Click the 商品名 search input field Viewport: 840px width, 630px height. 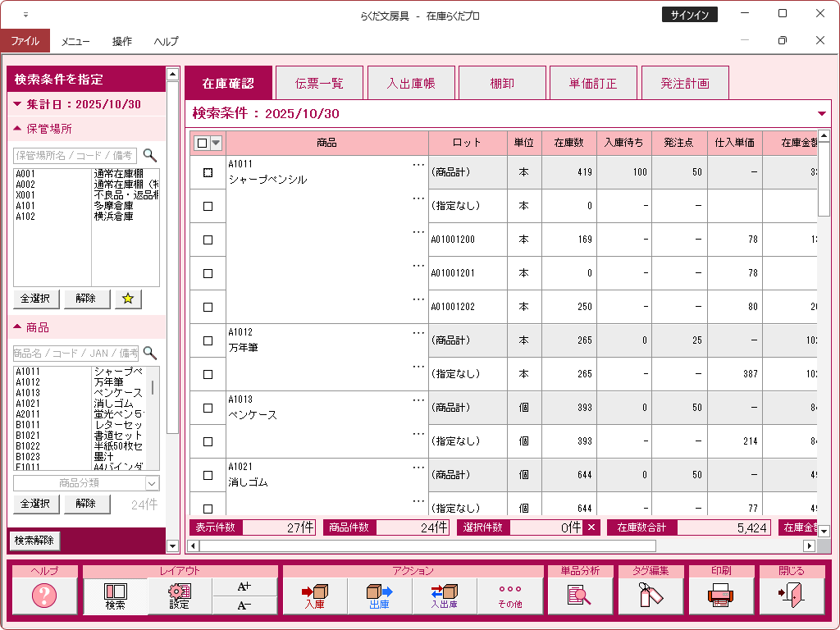point(75,353)
